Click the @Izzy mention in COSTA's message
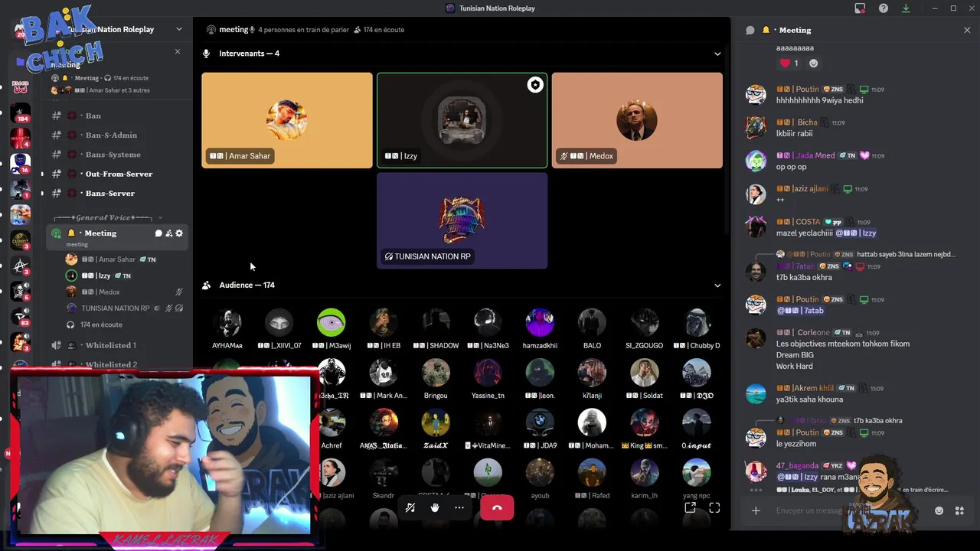Image resolution: width=980 pixels, height=551 pixels. coord(856,233)
